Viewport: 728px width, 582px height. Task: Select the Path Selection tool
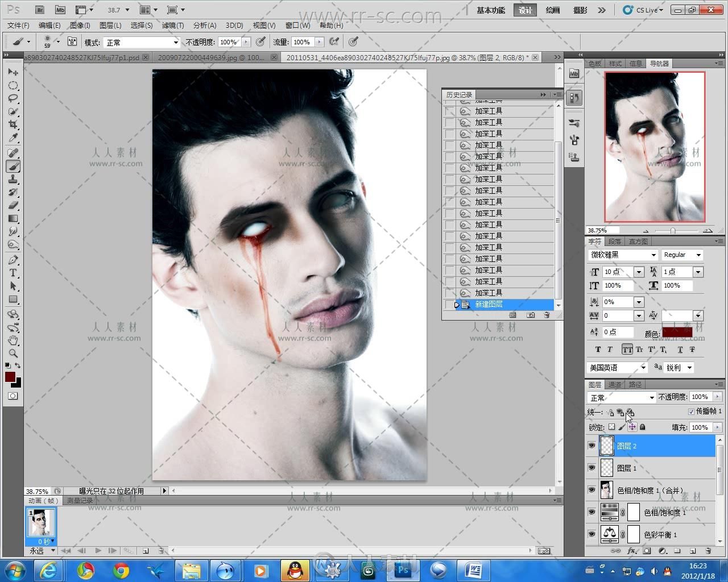tap(13, 286)
